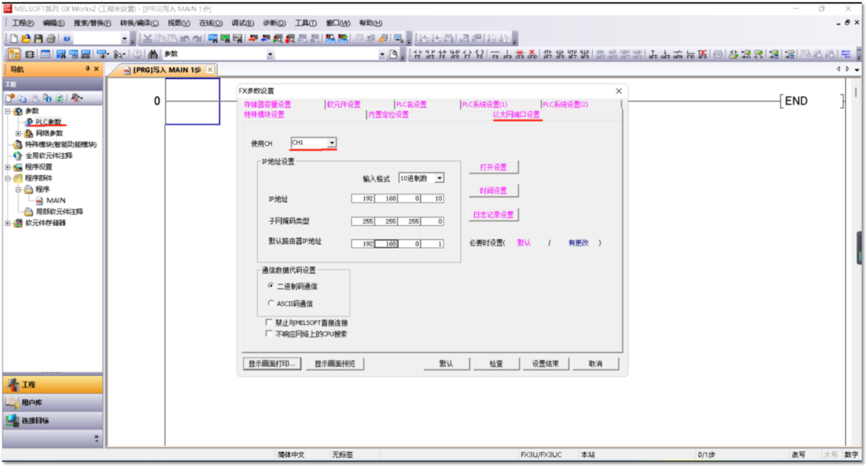Click the 取消 button

click(595, 363)
